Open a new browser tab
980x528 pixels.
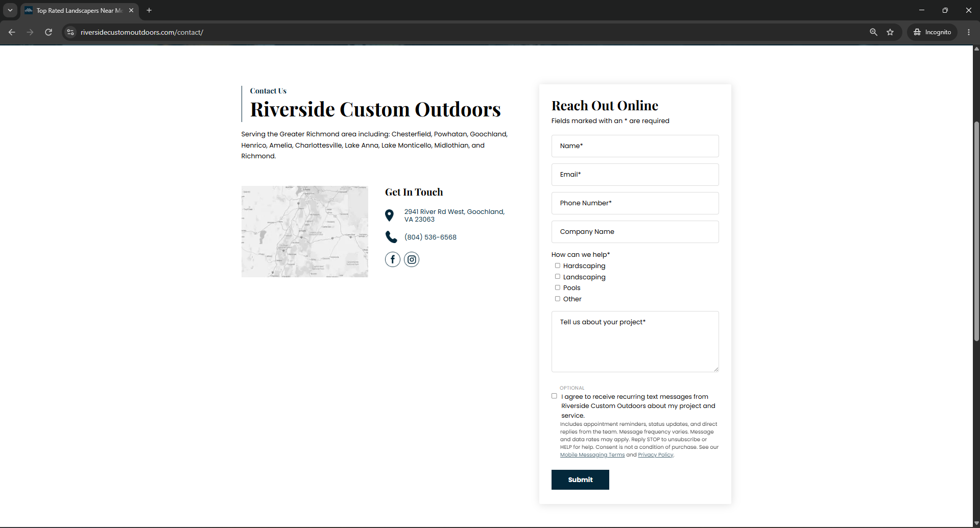(x=149, y=10)
